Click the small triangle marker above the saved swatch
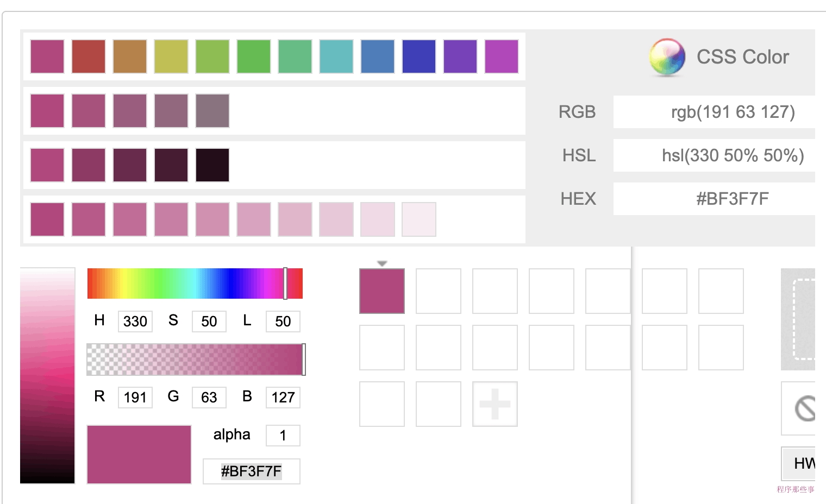The height and width of the screenshot is (504, 826). pos(382,263)
